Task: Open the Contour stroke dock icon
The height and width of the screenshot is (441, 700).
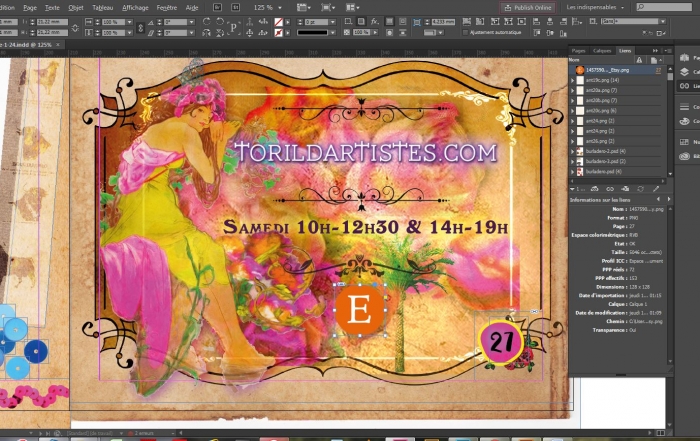Action: click(x=684, y=107)
